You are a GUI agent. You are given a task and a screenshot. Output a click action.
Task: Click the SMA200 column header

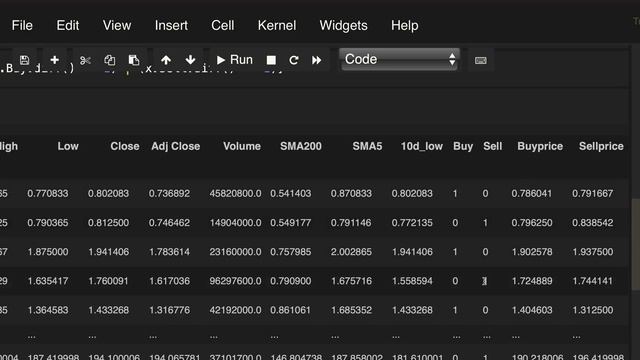(301, 146)
